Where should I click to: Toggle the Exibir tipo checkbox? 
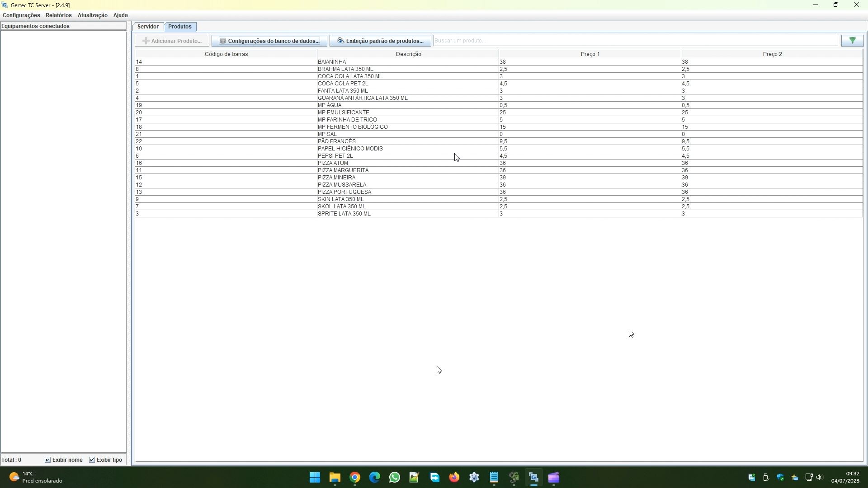[x=92, y=460]
